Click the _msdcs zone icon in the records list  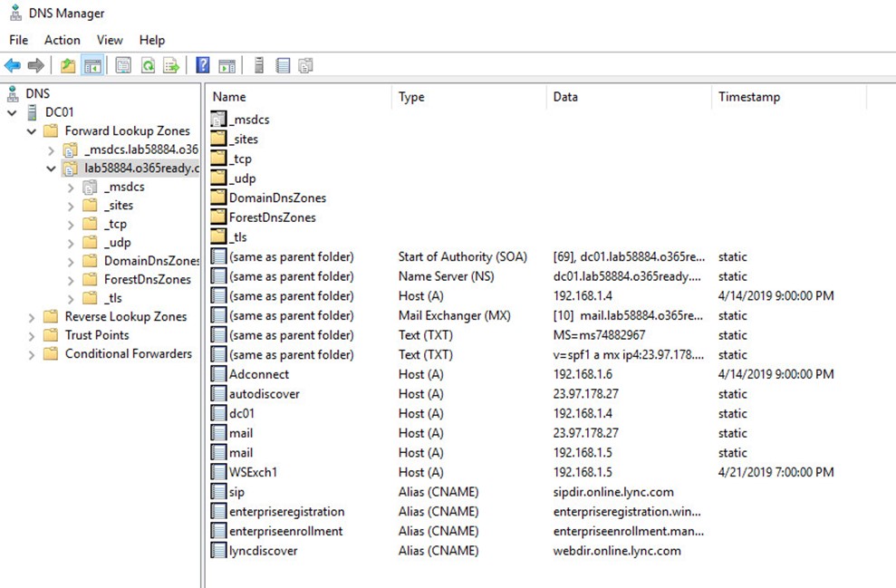point(218,119)
